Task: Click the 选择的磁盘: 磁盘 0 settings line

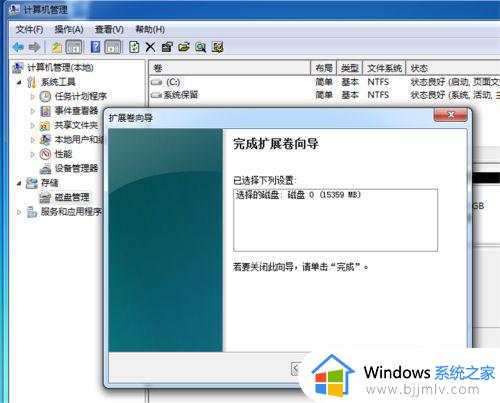Action: tap(298, 195)
